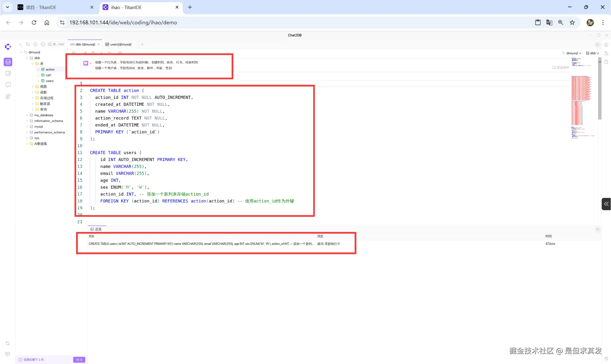Click the editor vertical scrollbar thumb
Screen dimensions: 611x364
tap(600, 89)
